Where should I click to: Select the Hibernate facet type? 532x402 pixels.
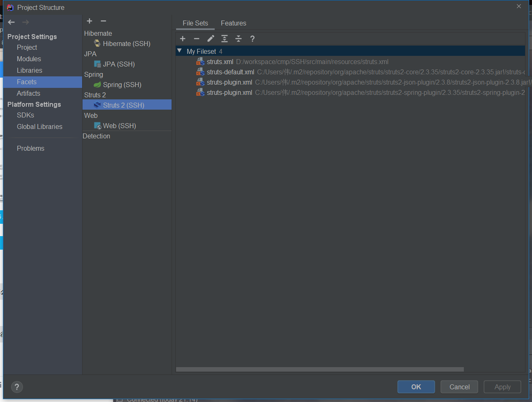pos(98,34)
